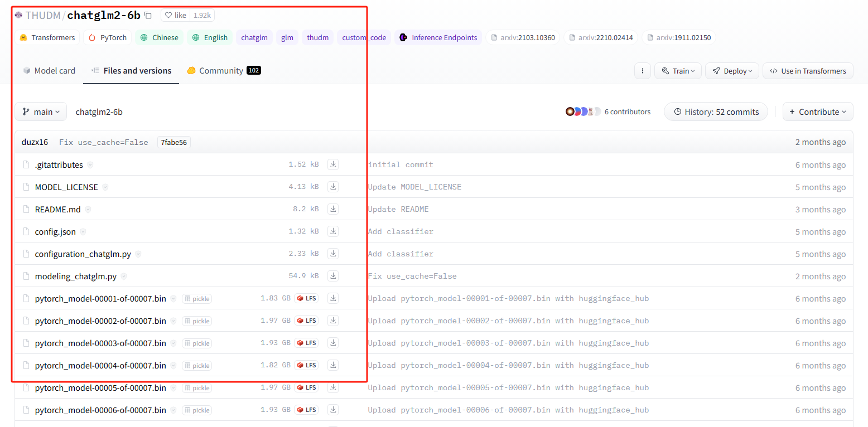The image size is (868, 427).
Task: Open the config.json file
Action: click(x=55, y=231)
